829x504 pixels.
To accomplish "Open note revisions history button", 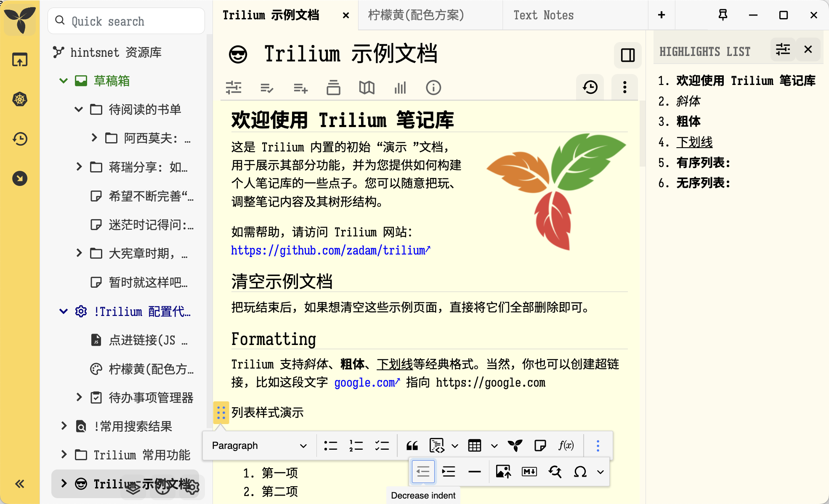I will [x=590, y=88].
